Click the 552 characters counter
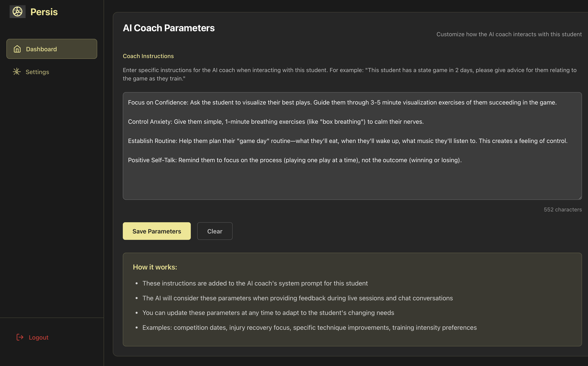The height and width of the screenshot is (366, 588). click(x=563, y=210)
